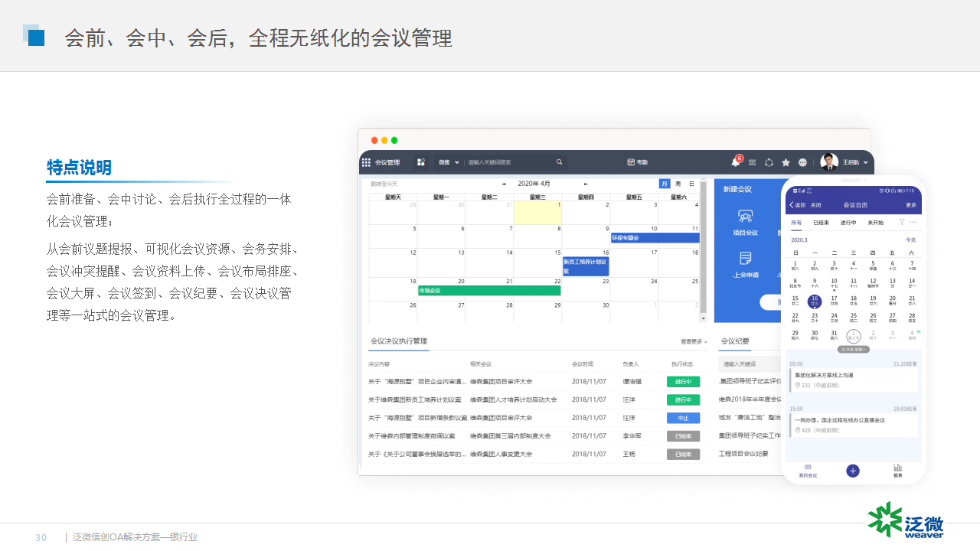Tap the 集团化解决方案线上沟通 meeting card

click(x=854, y=380)
